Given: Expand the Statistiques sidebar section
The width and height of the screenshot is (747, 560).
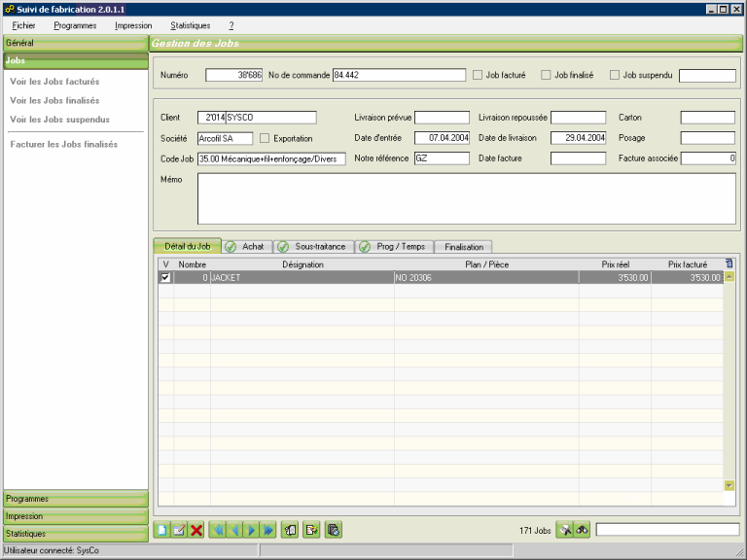Looking at the screenshot, I should click(x=76, y=534).
